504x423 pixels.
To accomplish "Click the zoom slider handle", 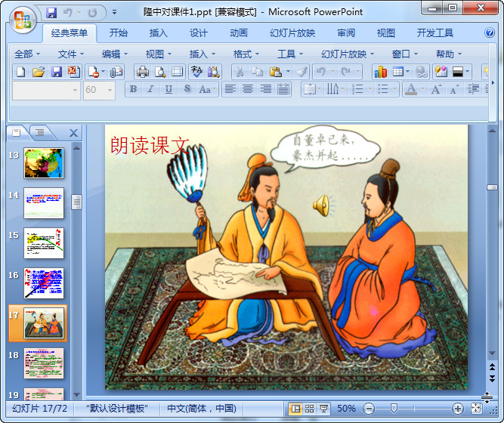I will pos(394,409).
